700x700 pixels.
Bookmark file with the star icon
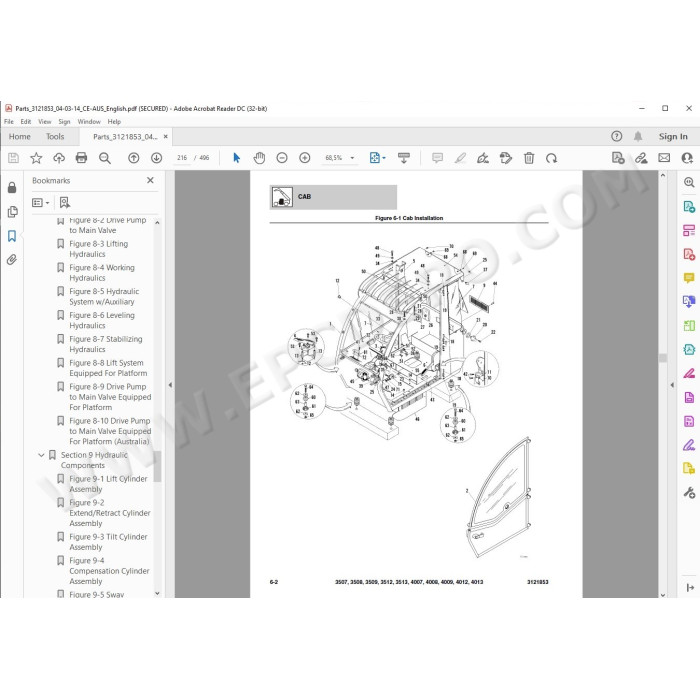[x=36, y=158]
